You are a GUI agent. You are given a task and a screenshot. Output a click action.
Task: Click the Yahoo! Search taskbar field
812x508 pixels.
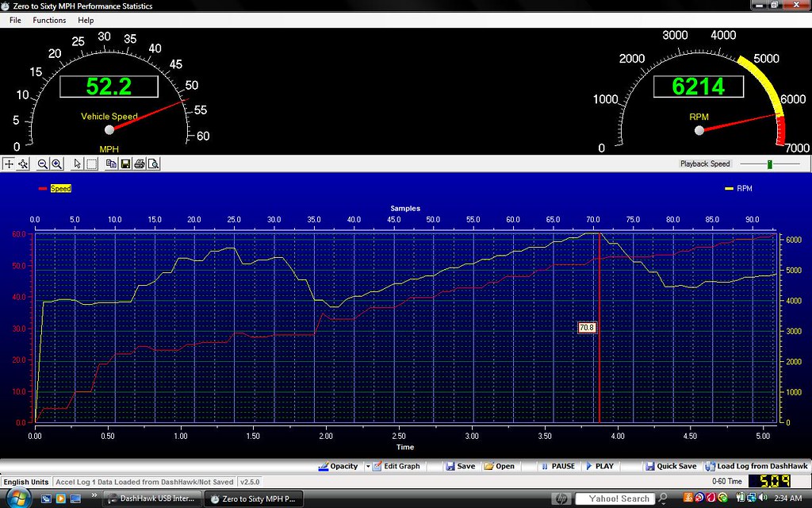[615, 498]
